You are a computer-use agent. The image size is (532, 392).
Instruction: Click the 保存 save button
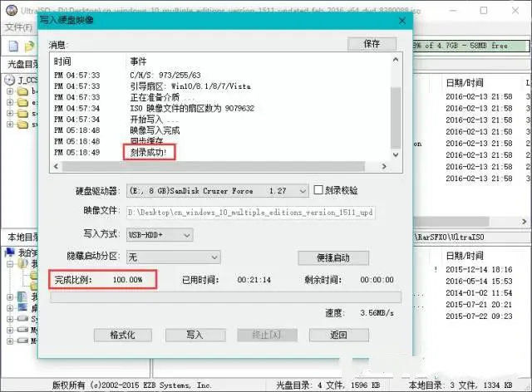pyautogui.click(x=372, y=44)
